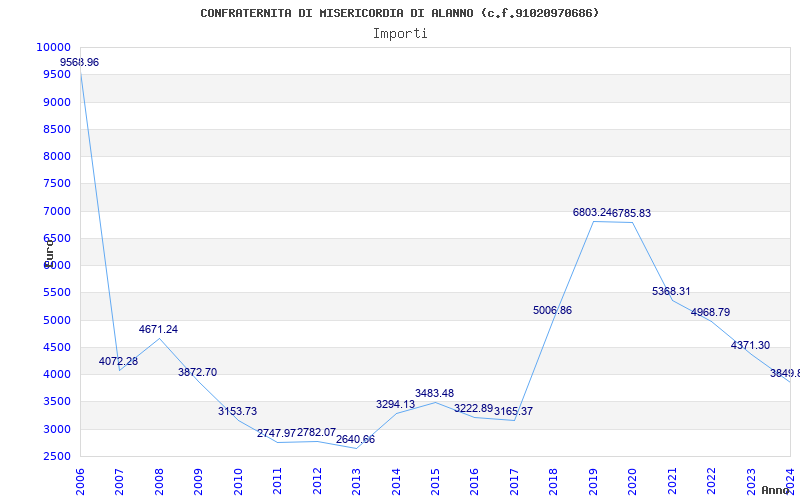The width and height of the screenshot is (800, 500).
Task: Click the y-axis value 3000
Action: click(x=57, y=429)
